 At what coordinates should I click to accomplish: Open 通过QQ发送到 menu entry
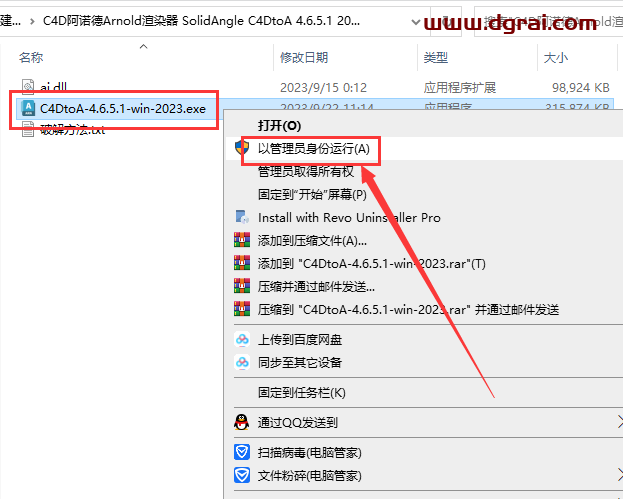[x=298, y=423]
